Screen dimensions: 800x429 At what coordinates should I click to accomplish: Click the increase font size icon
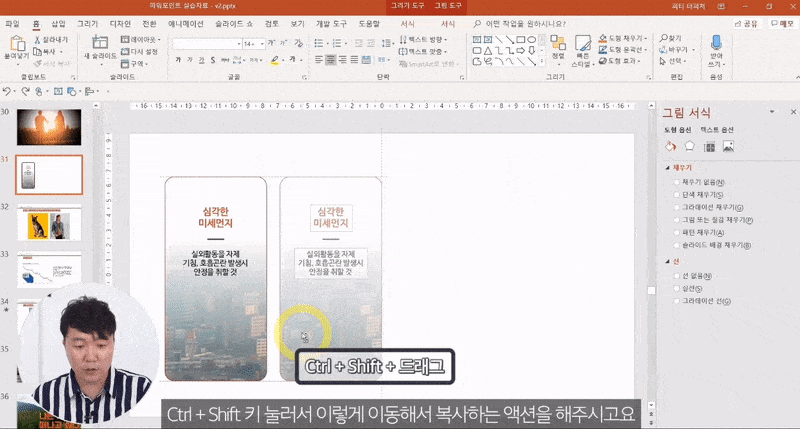tap(271, 43)
